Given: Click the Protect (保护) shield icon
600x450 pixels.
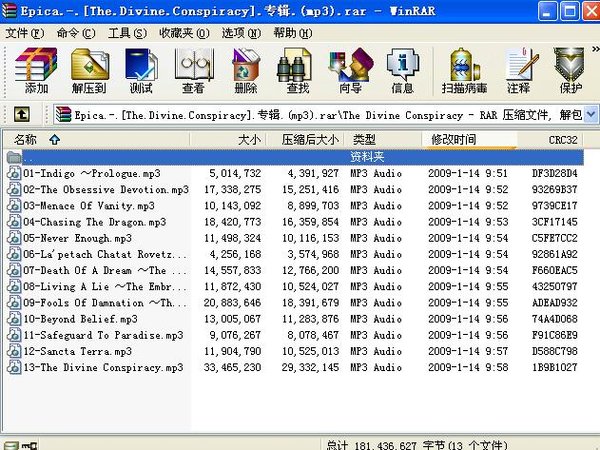Looking at the screenshot, I should click(570, 70).
